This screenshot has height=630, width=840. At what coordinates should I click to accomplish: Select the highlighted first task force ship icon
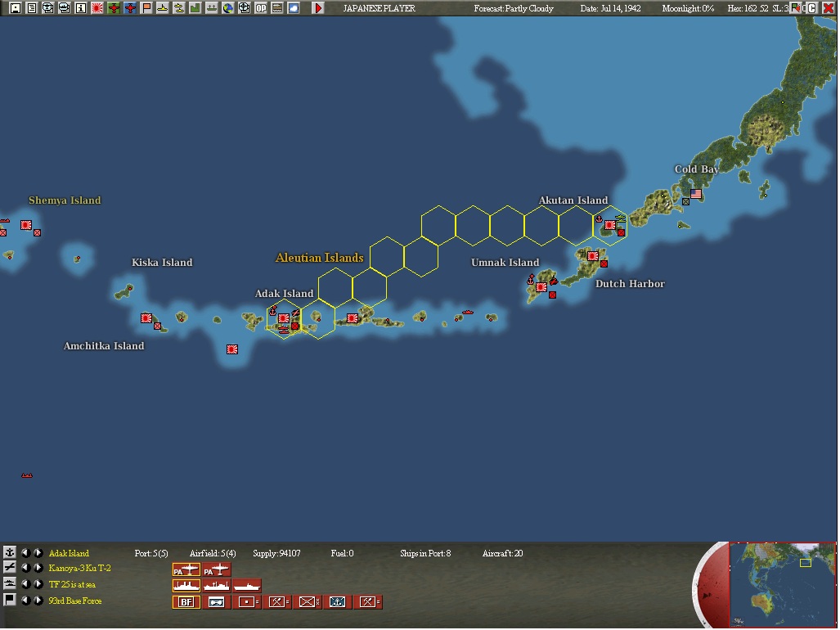(x=186, y=586)
